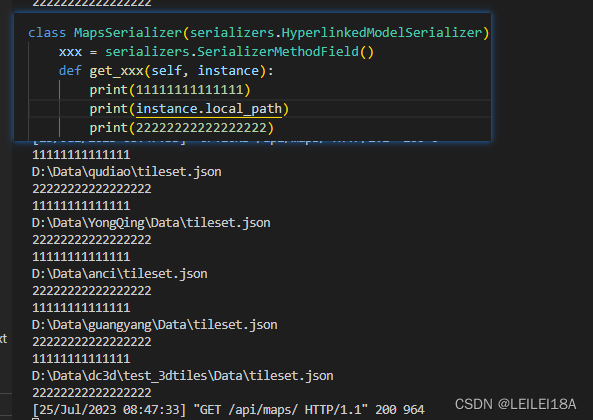Select the D:\Data\guangyang\Data\tileset.json output line

[x=155, y=325]
